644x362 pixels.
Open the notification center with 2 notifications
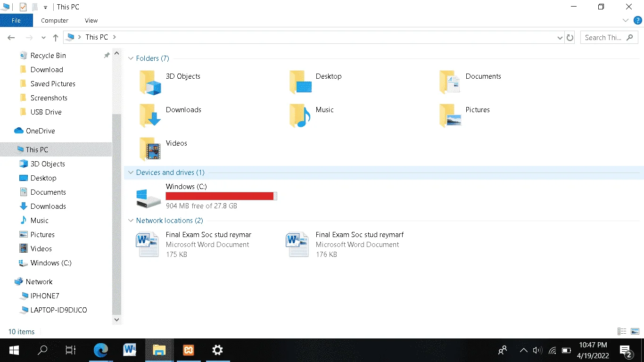point(626,351)
